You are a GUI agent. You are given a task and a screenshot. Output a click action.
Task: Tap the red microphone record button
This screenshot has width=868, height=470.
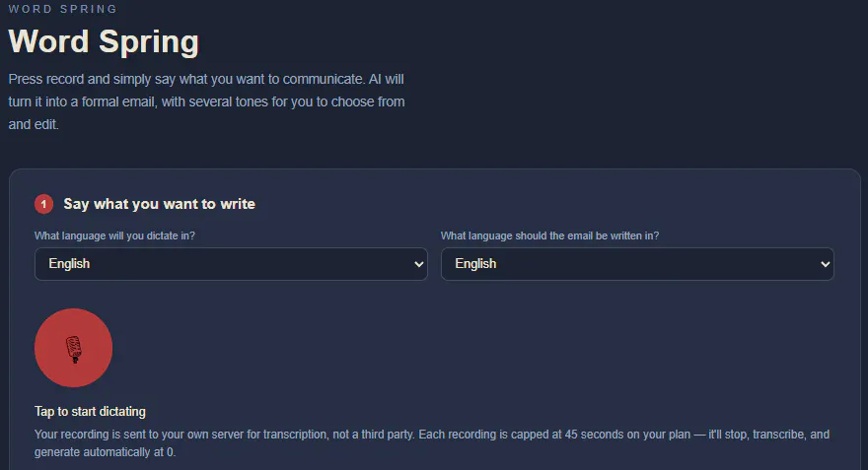73,348
